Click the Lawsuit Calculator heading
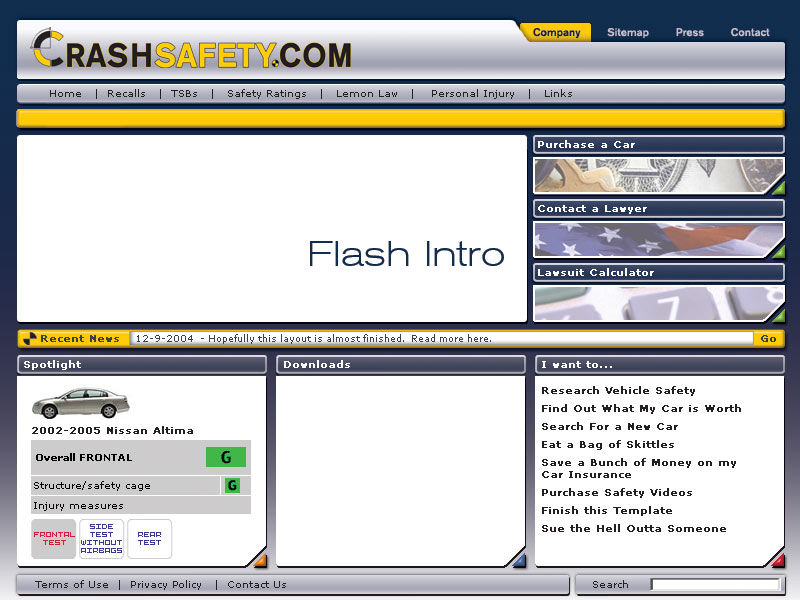 pyautogui.click(x=659, y=272)
